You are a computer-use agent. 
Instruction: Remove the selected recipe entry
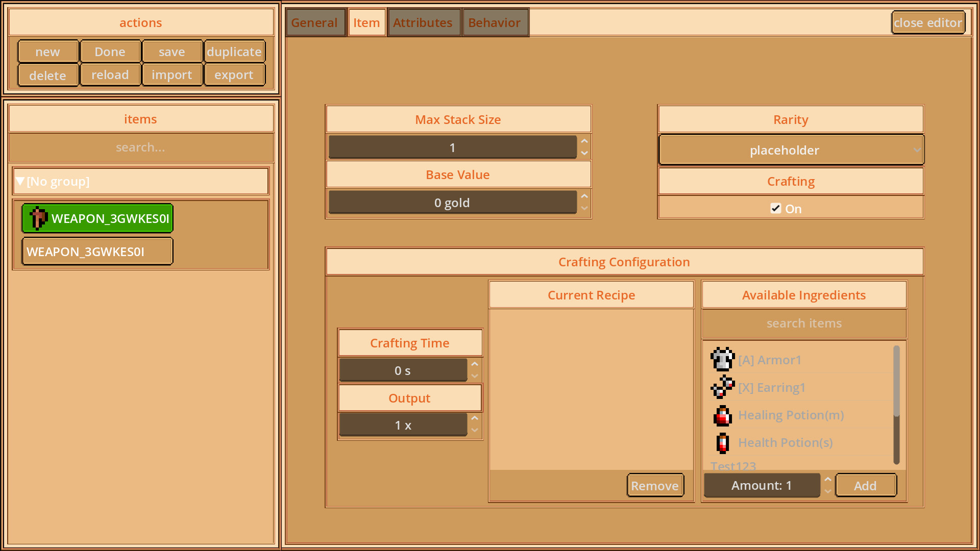click(x=655, y=485)
